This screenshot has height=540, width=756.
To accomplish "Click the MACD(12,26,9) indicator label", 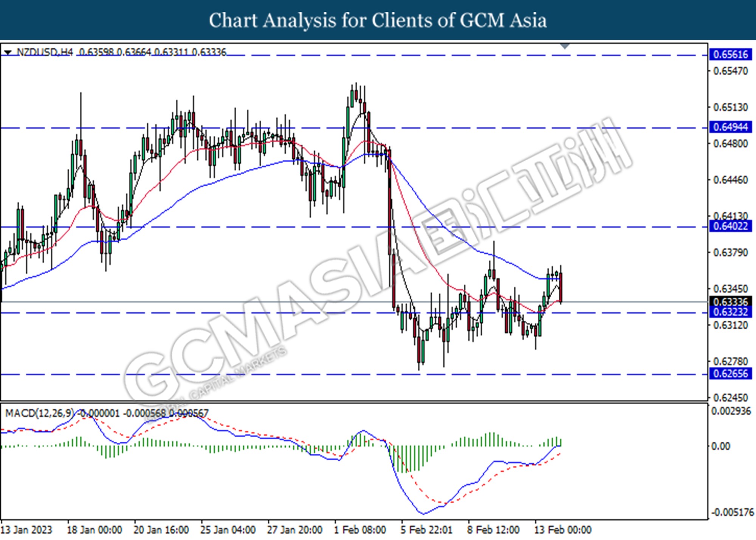I will [40, 413].
